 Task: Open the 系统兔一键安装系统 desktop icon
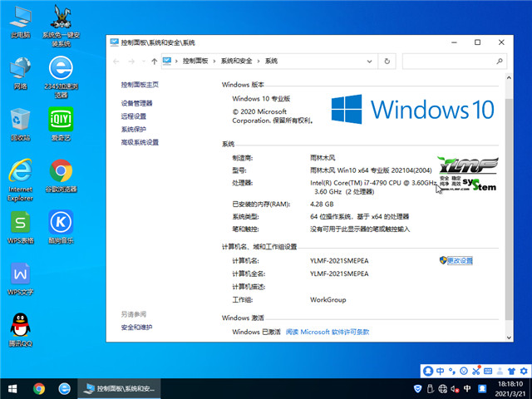pos(61,26)
